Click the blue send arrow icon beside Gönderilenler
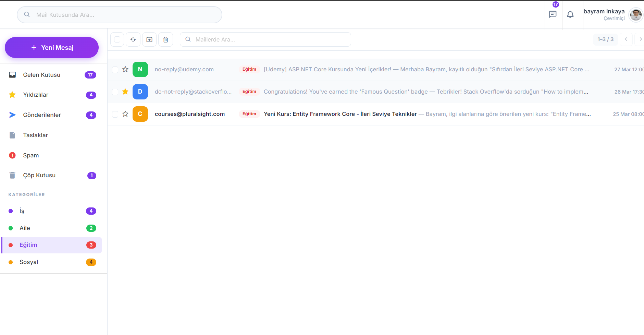 tap(12, 115)
